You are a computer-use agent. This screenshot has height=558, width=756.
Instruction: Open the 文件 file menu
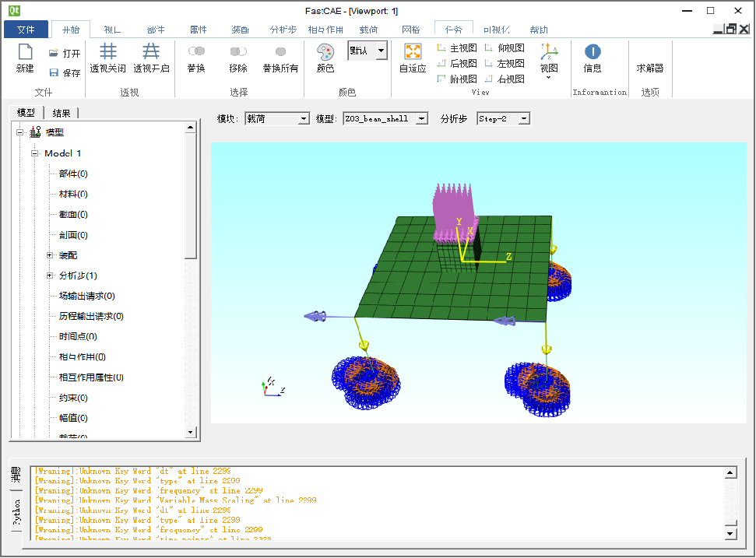click(x=26, y=30)
